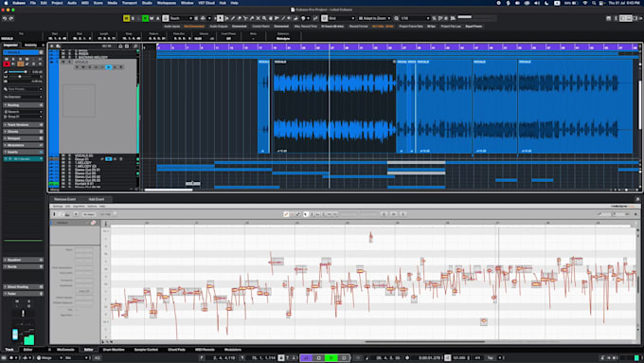Toggle the yellow Mute-all M button
This screenshot has width=644, height=363.
(x=127, y=19)
